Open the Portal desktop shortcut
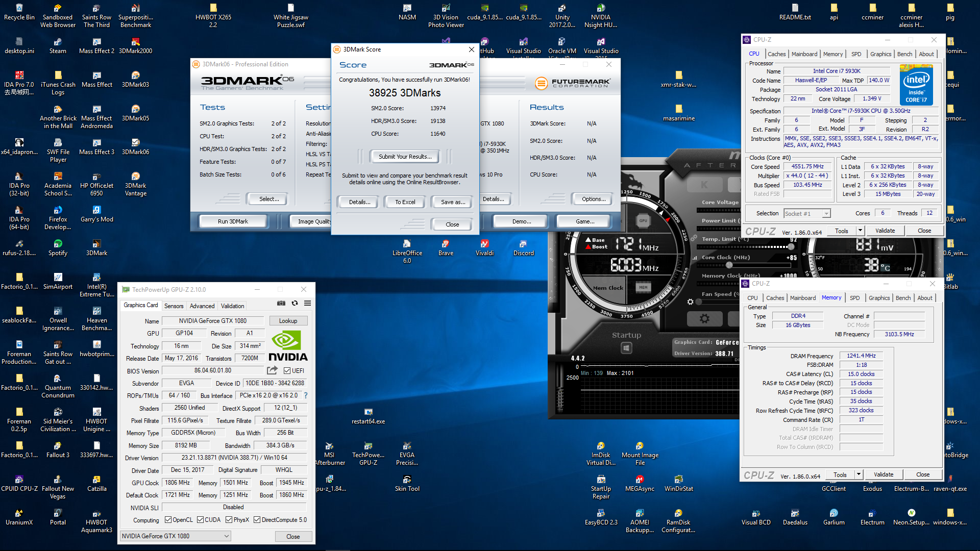This screenshot has width=980, height=551. [58, 517]
